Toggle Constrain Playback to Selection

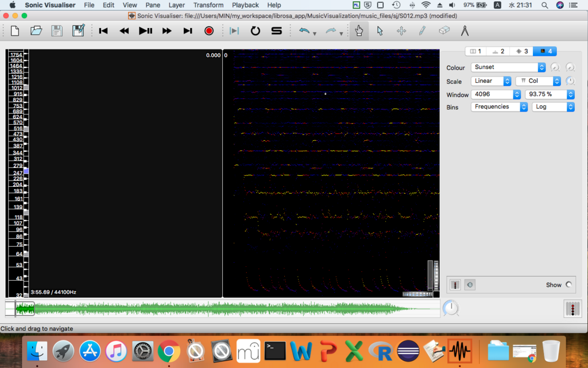pos(234,31)
